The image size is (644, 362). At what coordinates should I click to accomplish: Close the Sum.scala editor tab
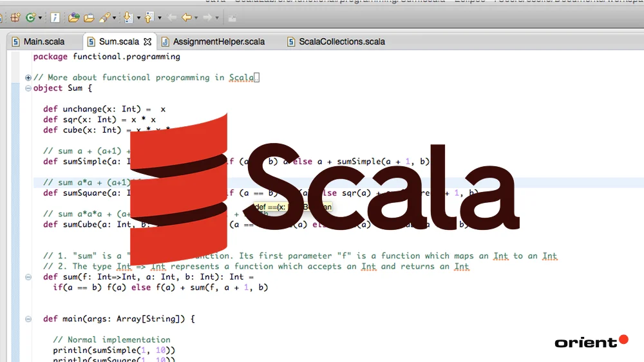[147, 42]
